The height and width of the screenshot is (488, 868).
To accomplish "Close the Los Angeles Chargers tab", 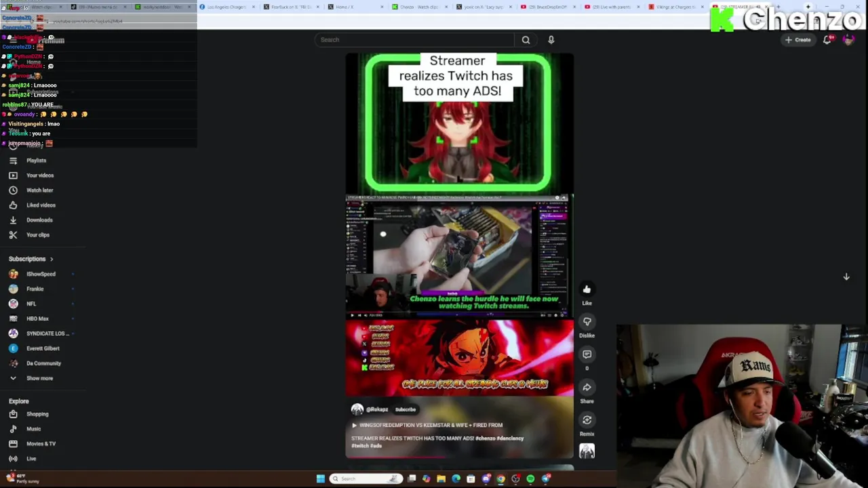I will (x=254, y=7).
